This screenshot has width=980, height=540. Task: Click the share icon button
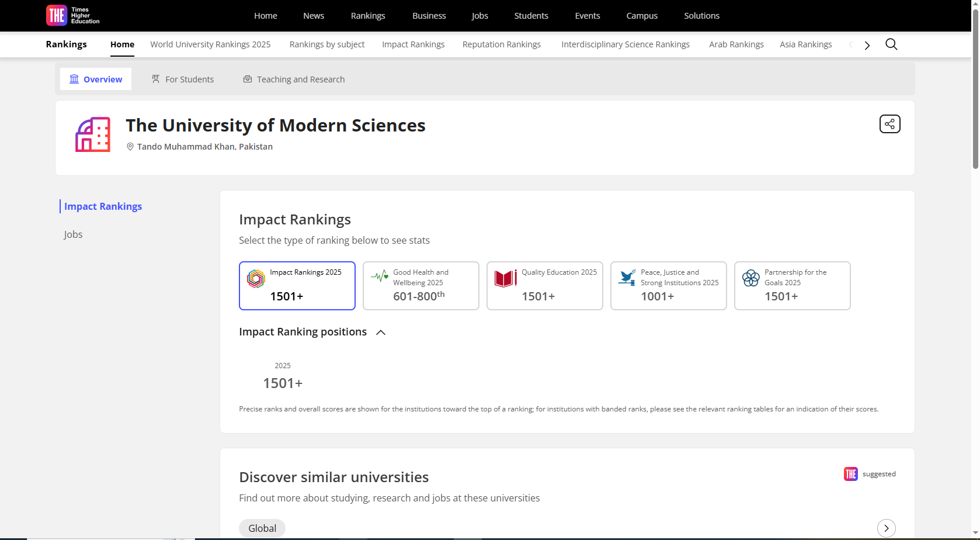(889, 124)
